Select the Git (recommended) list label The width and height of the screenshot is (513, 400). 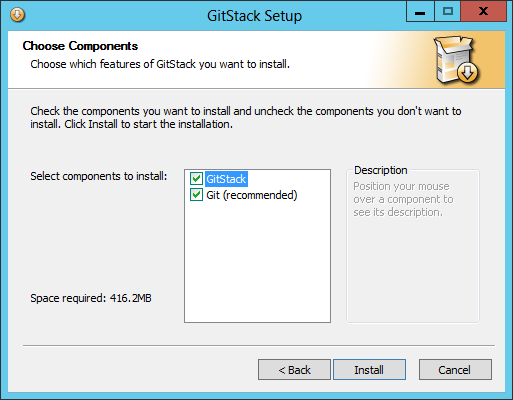coord(252,195)
